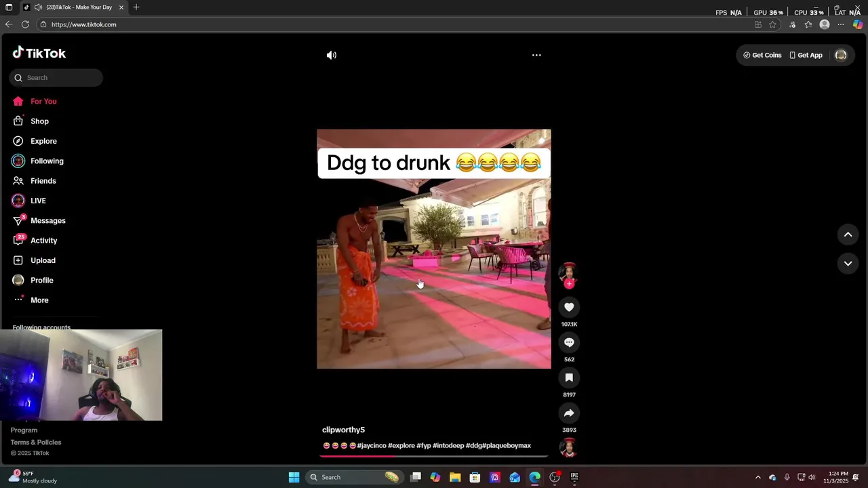Click the #plaqueboymax hashtag

(x=507, y=445)
